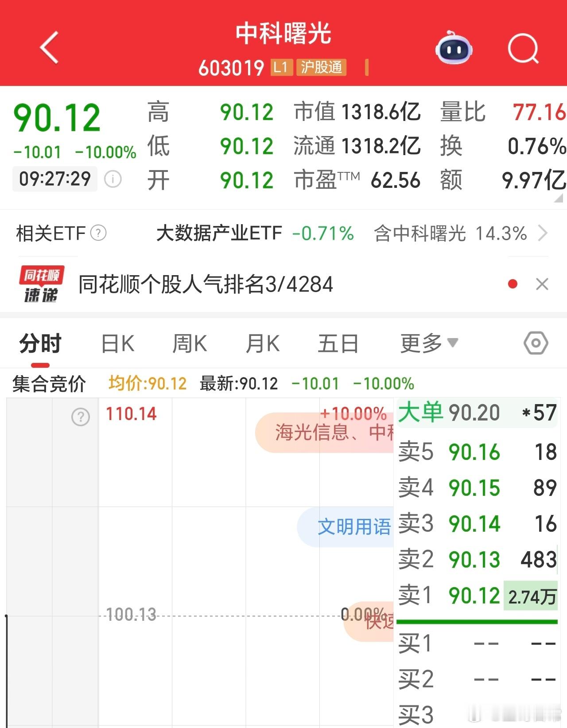Expand the 更多 chart period dropdown

pyautogui.click(x=429, y=343)
